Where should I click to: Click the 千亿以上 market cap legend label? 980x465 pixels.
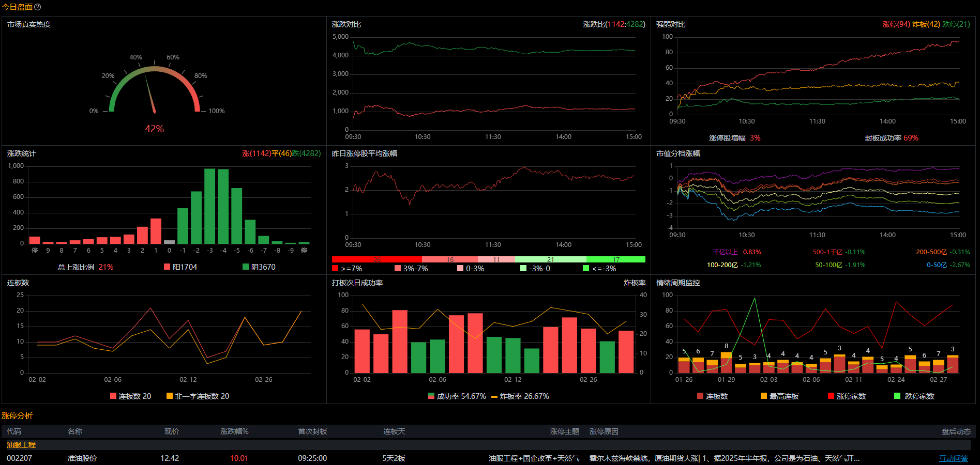click(725, 252)
